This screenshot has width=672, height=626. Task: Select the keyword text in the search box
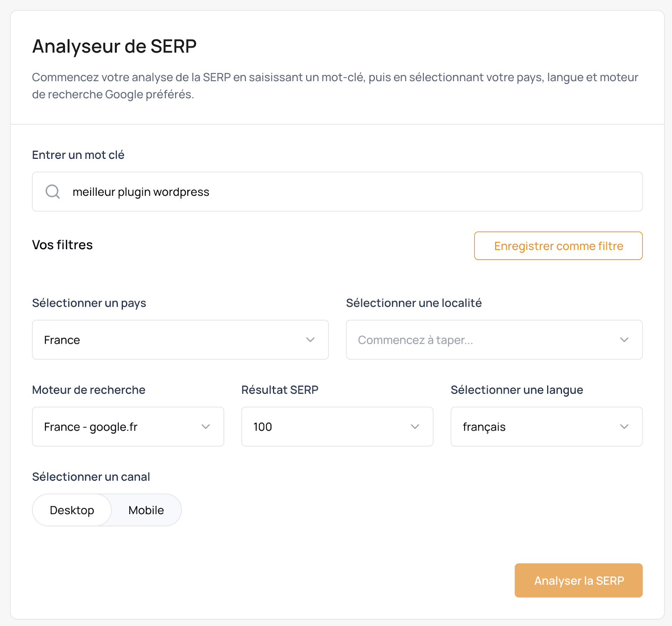point(141,192)
